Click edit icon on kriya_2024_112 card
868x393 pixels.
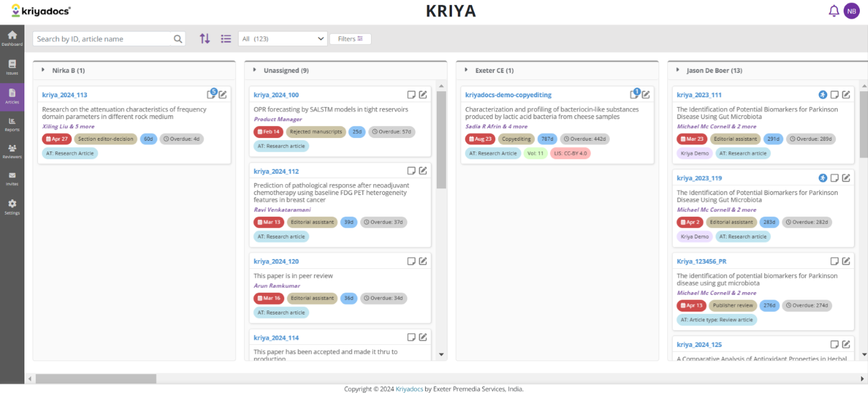tap(423, 170)
